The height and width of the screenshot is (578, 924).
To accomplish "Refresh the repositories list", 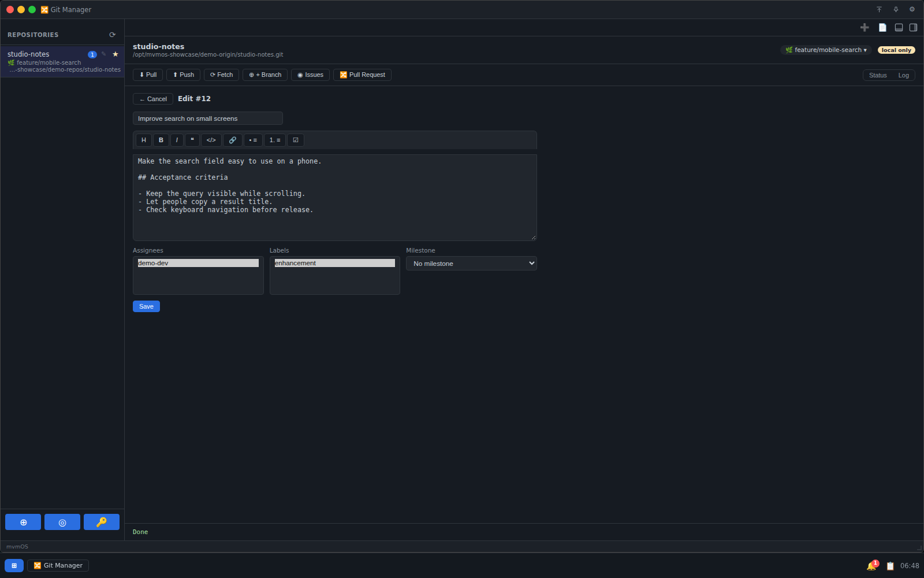I will [x=113, y=35].
